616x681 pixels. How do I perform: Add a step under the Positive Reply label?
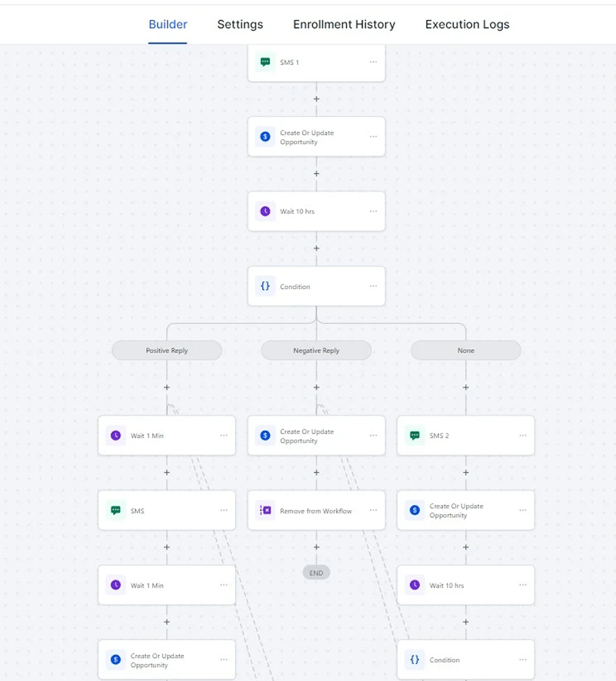click(x=167, y=387)
